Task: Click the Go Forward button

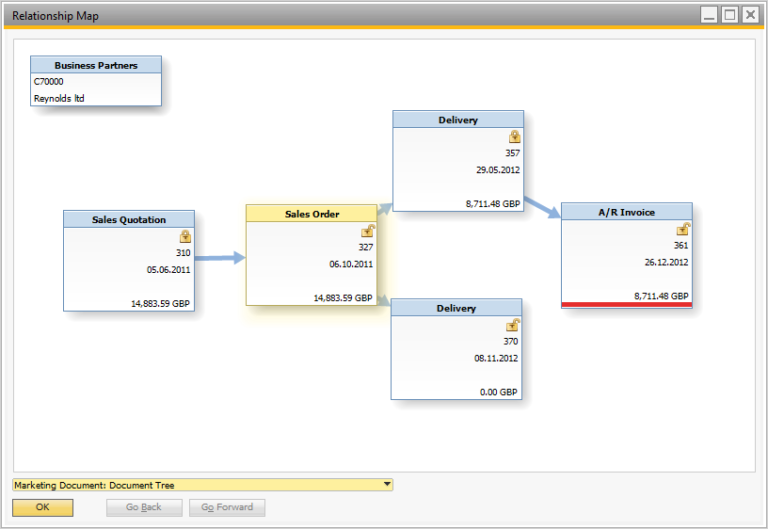Action: 227,507
